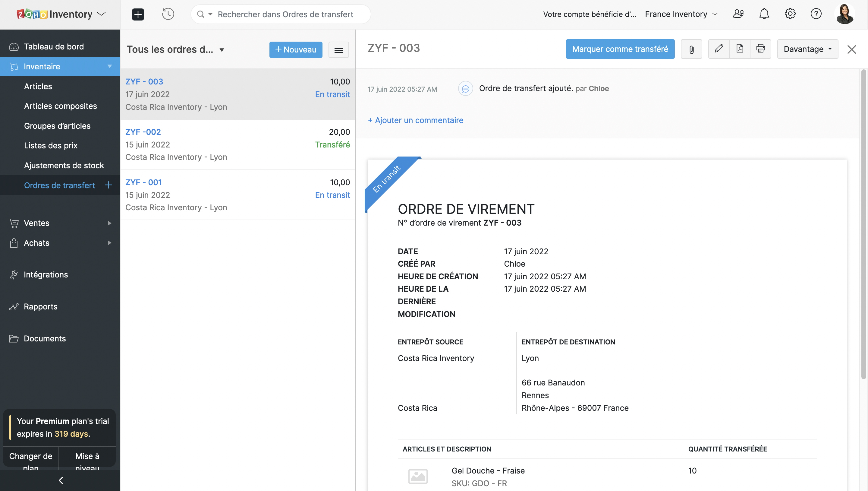This screenshot has width=868, height=491.
Task: Expand the Davantage dropdown
Action: tap(807, 49)
